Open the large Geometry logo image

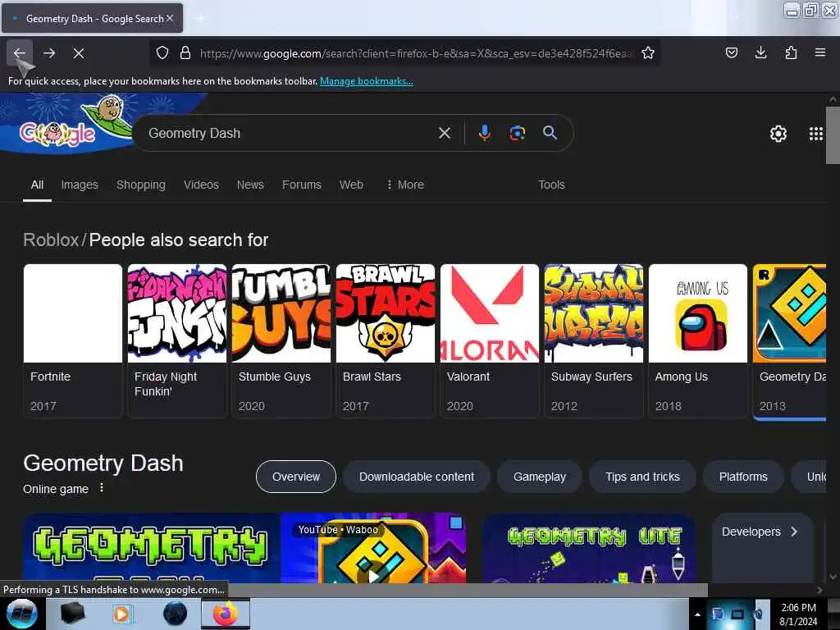(152, 548)
